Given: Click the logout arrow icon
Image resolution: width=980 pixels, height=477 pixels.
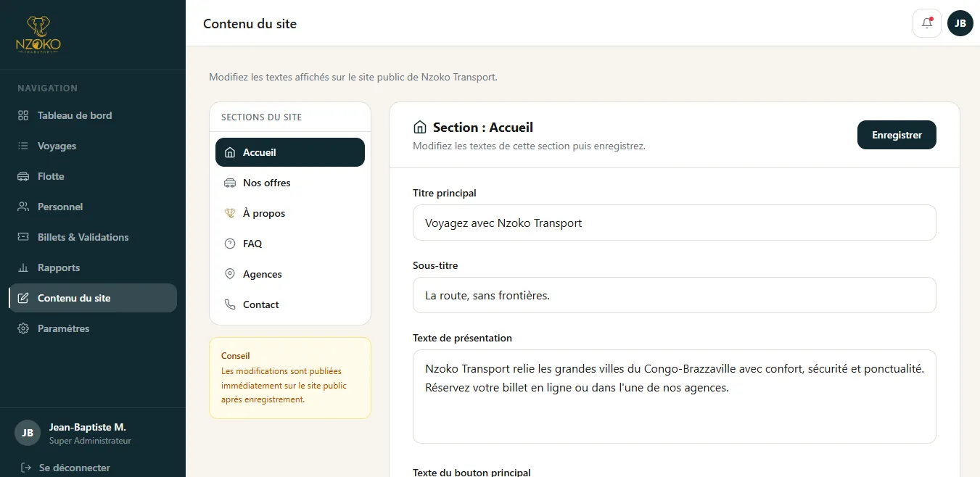Looking at the screenshot, I should (26, 468).
